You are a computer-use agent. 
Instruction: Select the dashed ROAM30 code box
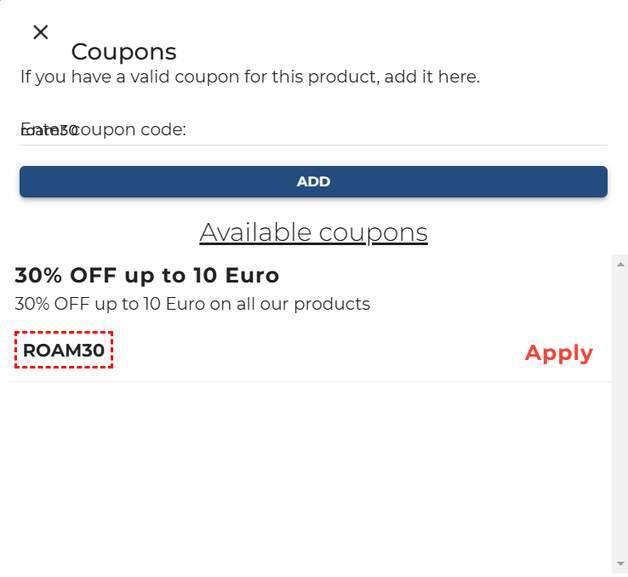(64, 350)
